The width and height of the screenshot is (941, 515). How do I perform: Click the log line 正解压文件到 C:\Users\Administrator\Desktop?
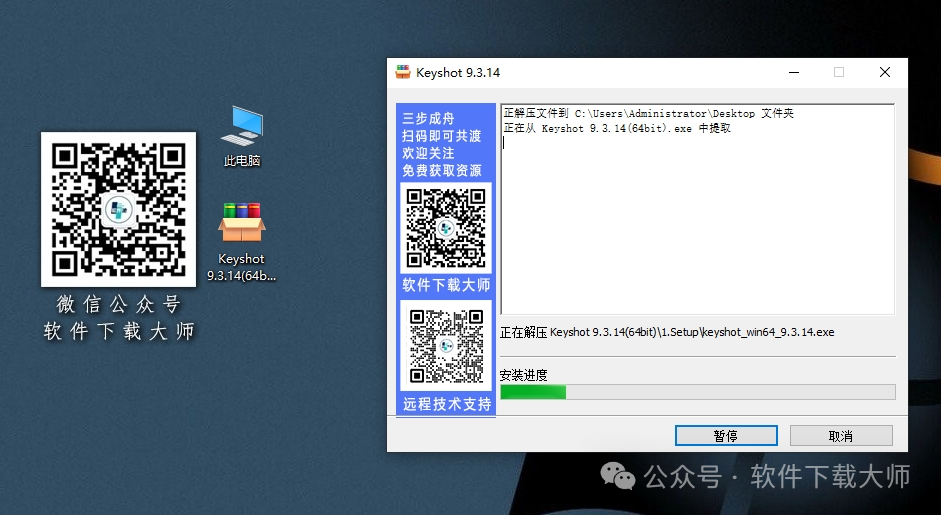point(649,113)
